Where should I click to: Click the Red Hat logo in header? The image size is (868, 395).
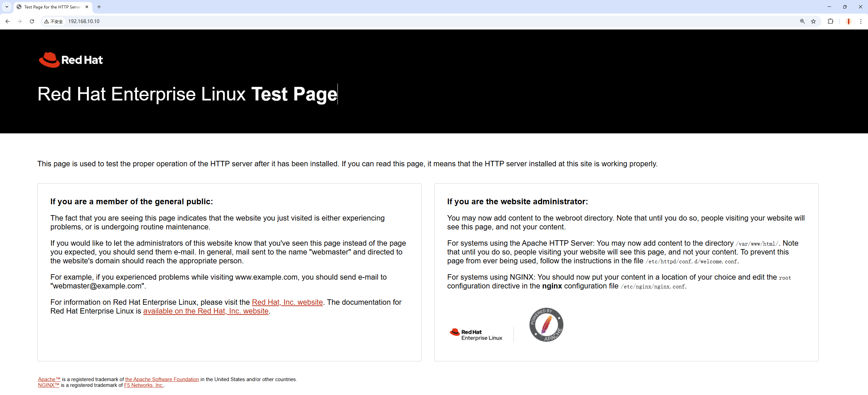[71, 60]
